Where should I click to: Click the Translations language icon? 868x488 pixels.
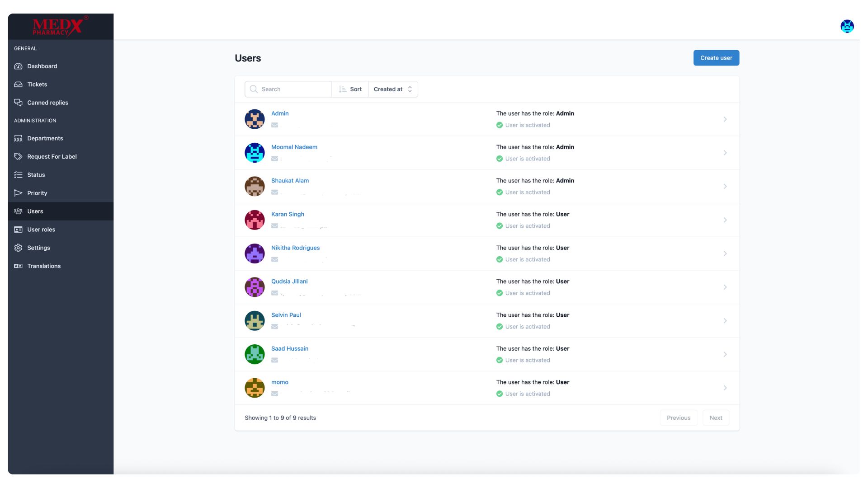[18, 266]
